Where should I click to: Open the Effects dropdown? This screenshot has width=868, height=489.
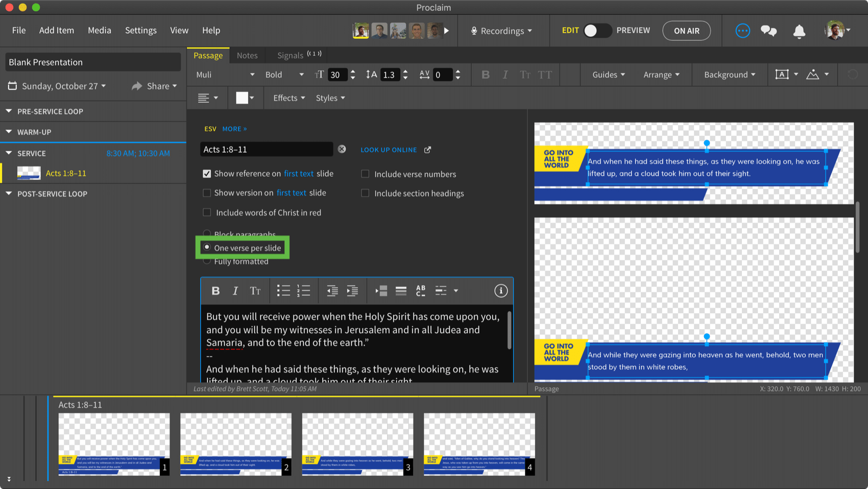coord(289,98)
